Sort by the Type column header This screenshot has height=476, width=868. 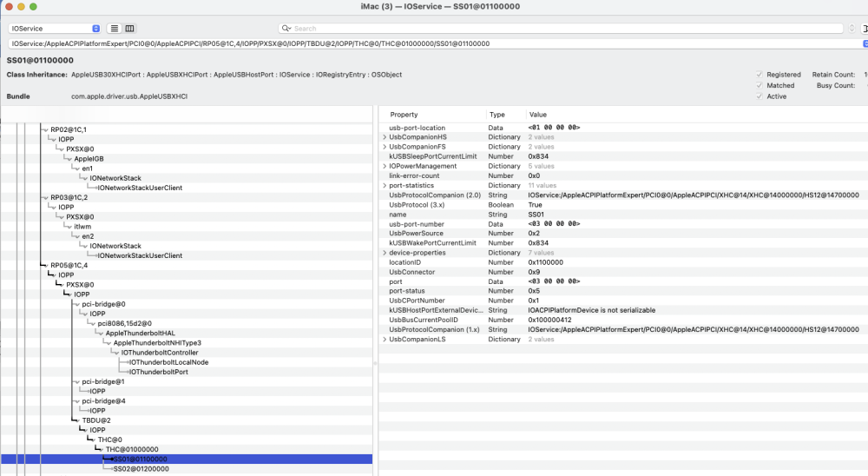click(497, 115)
